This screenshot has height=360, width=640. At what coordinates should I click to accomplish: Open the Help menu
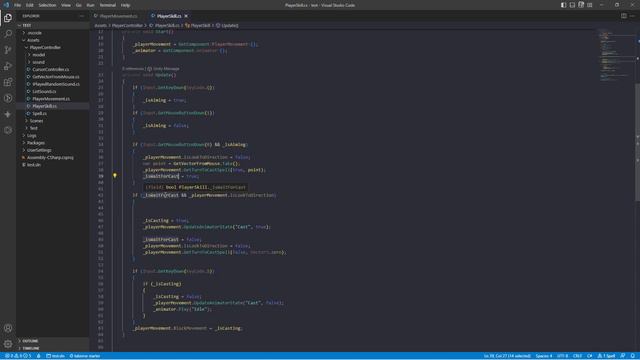pos(126,5)
